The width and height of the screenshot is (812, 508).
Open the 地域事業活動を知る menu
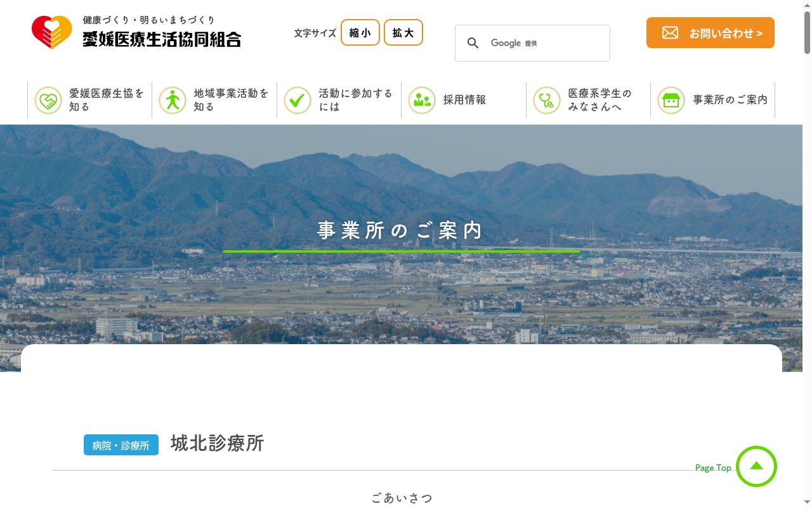point(214,100)
